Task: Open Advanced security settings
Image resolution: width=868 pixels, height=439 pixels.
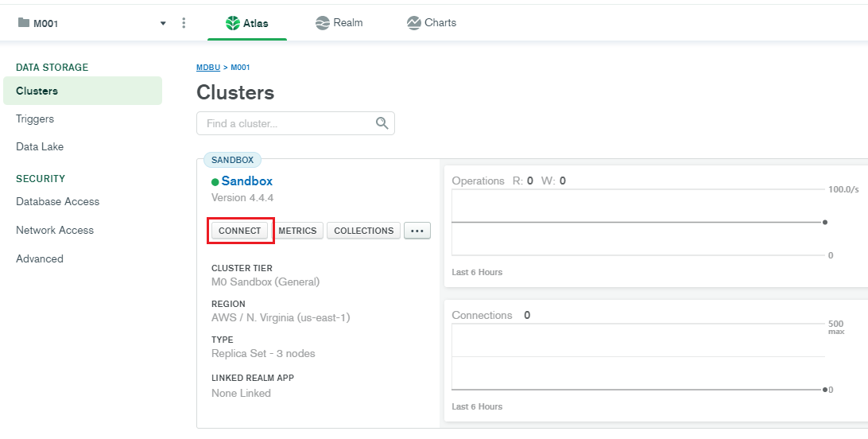Action: coord(39,258)
